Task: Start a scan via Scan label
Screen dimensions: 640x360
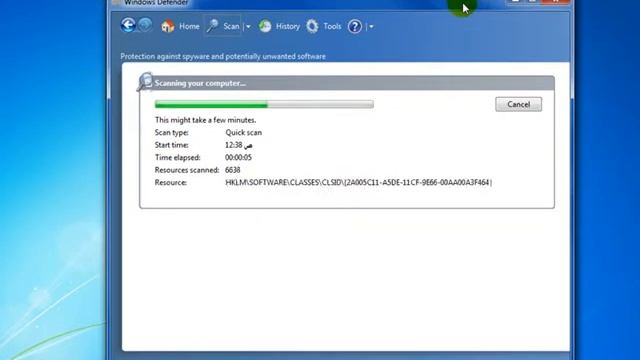Action: (231, 27)
